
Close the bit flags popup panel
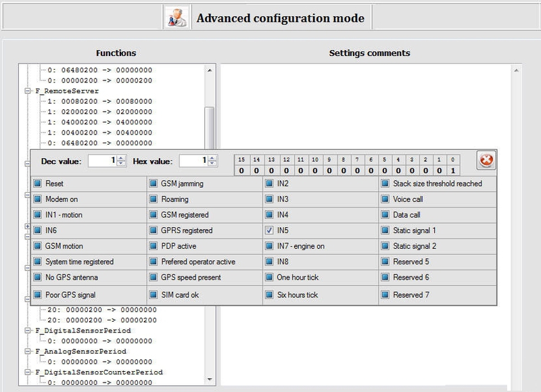(486, 160)
